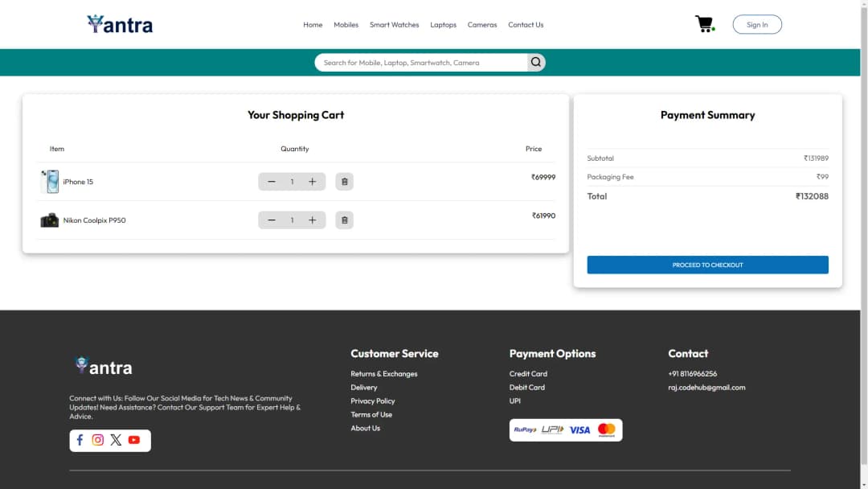Screen dimensions: 868x489
Task: Click Proceed to Checkout button
Action: 707,265
